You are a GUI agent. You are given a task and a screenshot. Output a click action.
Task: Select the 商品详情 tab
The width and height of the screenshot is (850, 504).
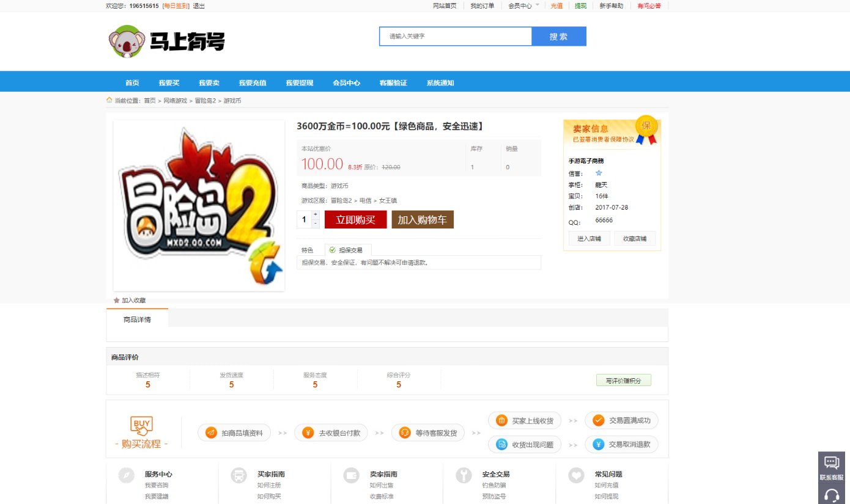pyautogui.click(x=137, y=319)
